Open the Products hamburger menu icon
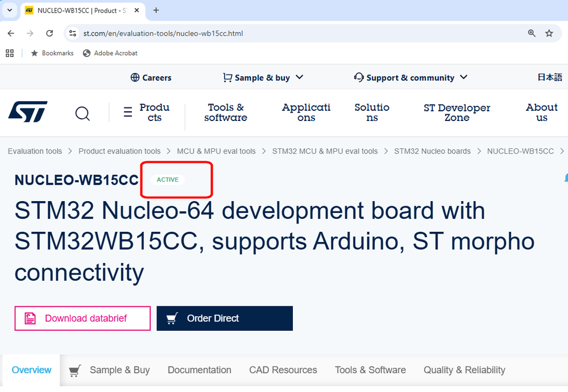Image resolution: width=568 pixels, height=392 pixels. tap(127, 112)
